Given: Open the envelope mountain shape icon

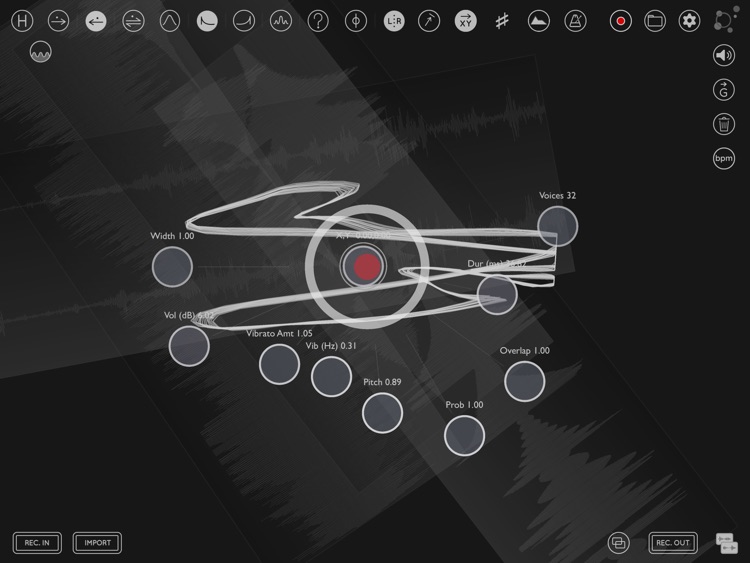Looking at the screenshot, I should pyautogui.click(x=539, y=21).
